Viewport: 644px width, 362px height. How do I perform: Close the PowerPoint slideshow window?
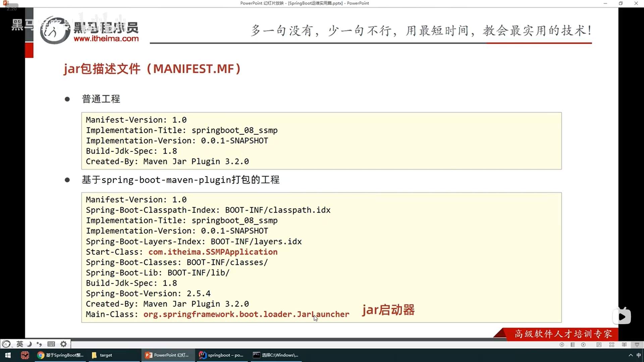point(636,3)
